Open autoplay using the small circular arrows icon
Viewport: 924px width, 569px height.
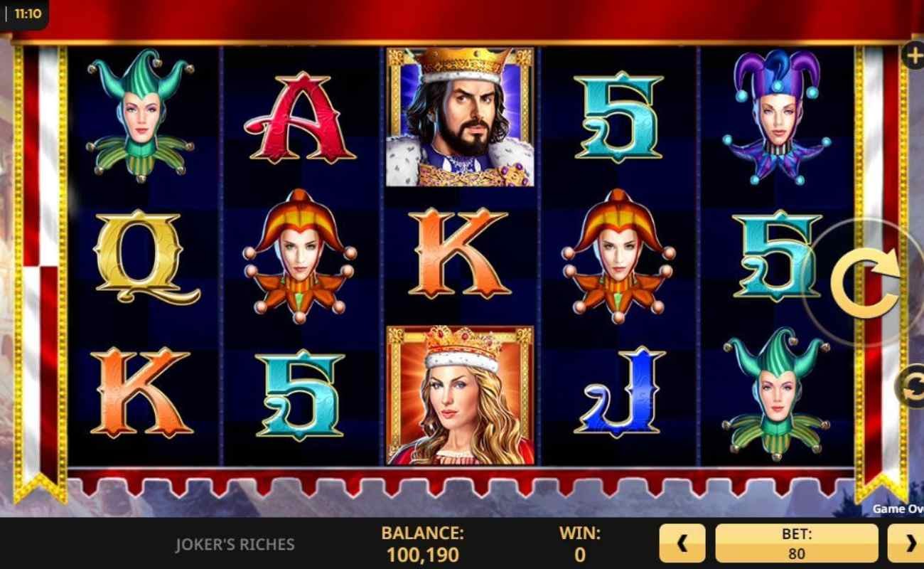(912, 386)
